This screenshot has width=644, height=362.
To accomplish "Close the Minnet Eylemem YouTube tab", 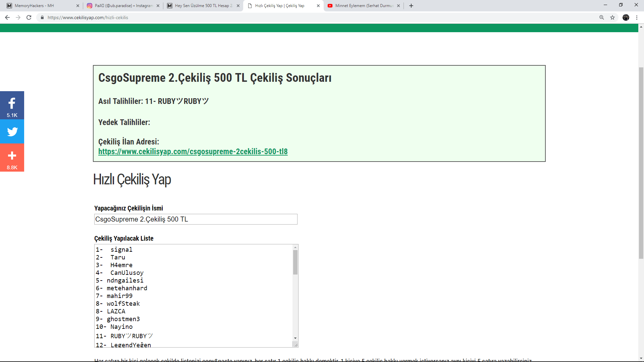I will pyautogui.click(x=398, y=6).
